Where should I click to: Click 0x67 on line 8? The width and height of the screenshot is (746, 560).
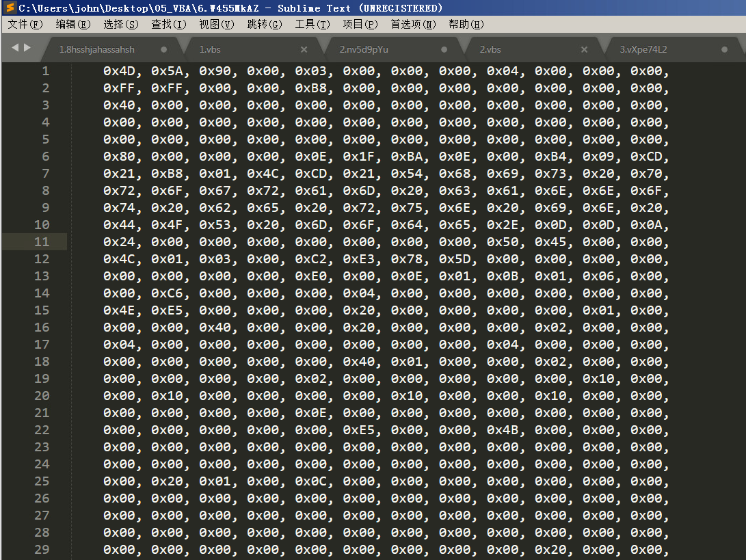[x=215, y=191]
